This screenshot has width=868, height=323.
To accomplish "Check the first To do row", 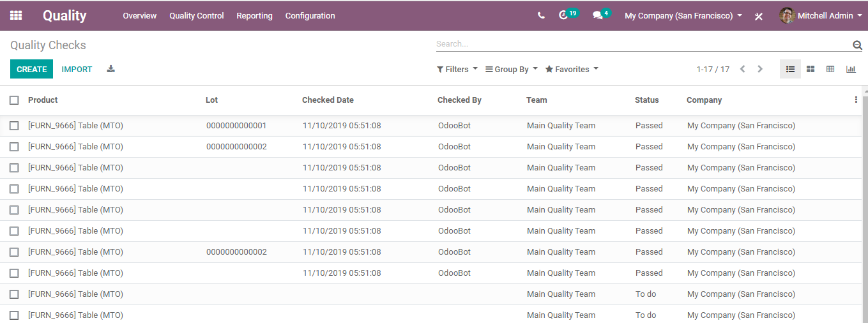I will 14,294.
